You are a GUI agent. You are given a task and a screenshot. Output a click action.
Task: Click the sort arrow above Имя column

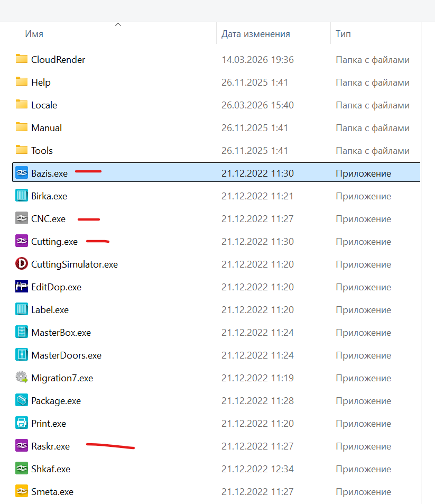click(x=118, y=25)
